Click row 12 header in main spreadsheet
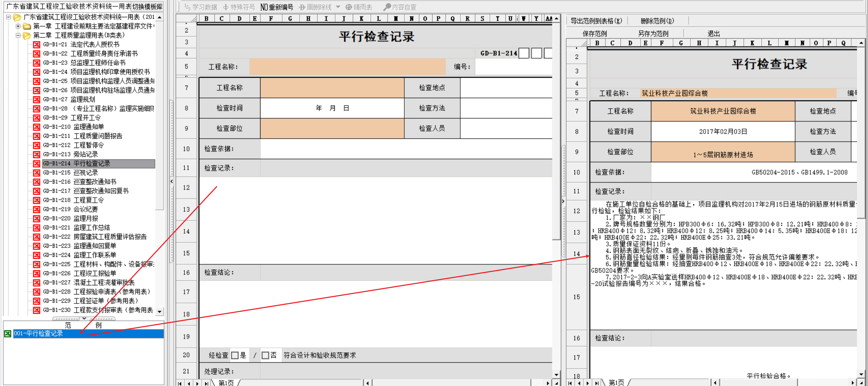This screenshot has width=868, height=386. coord(186,188)
